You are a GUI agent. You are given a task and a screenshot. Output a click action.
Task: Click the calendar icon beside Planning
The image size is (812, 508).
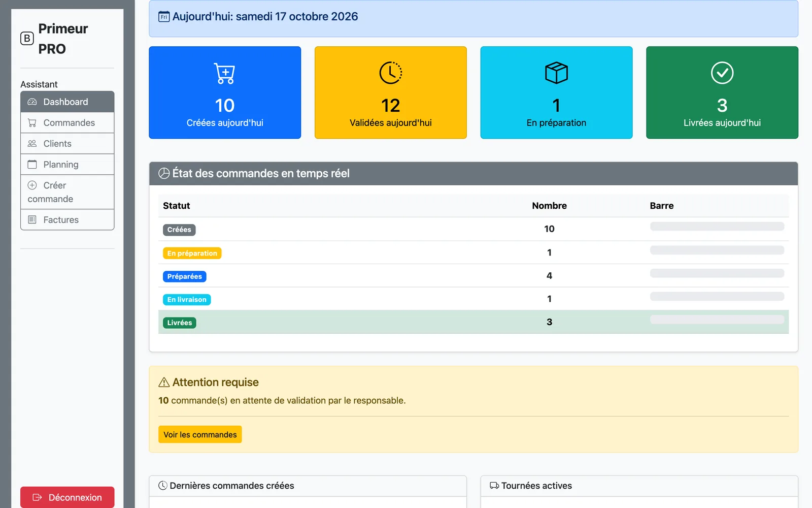(x=32, y=165)
